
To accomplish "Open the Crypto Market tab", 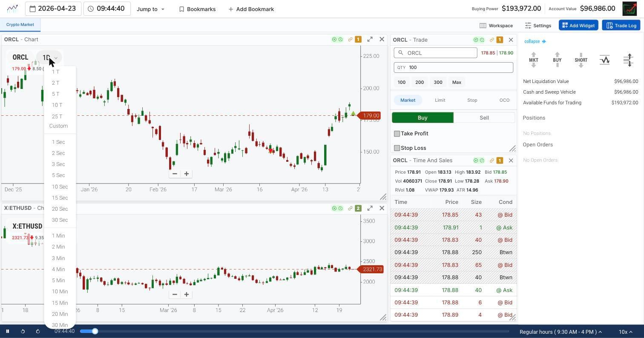I will coord(20,25).
